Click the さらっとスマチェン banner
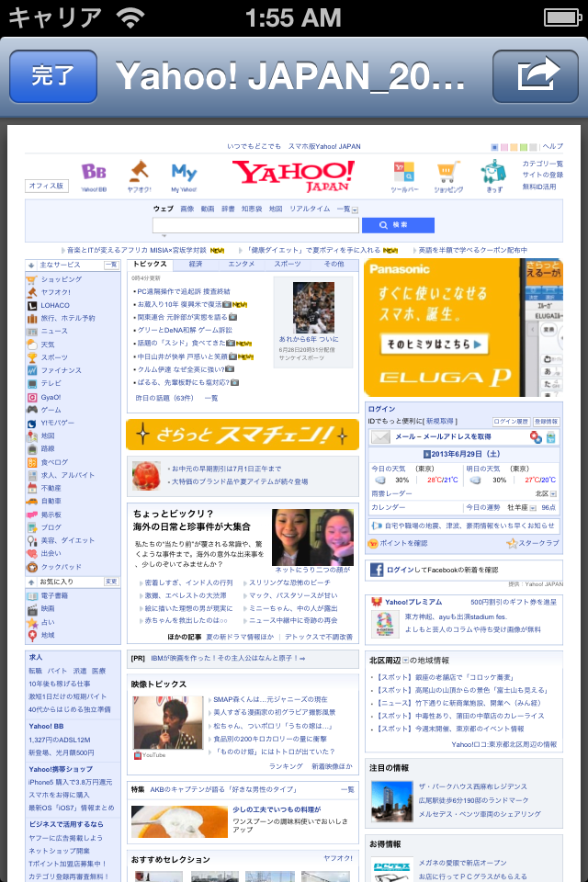 243,435
